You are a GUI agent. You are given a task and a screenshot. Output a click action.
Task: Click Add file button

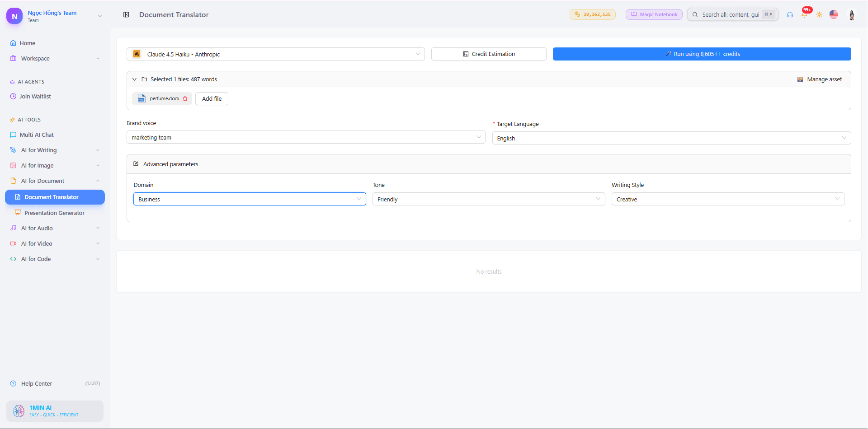coord(212,98)
